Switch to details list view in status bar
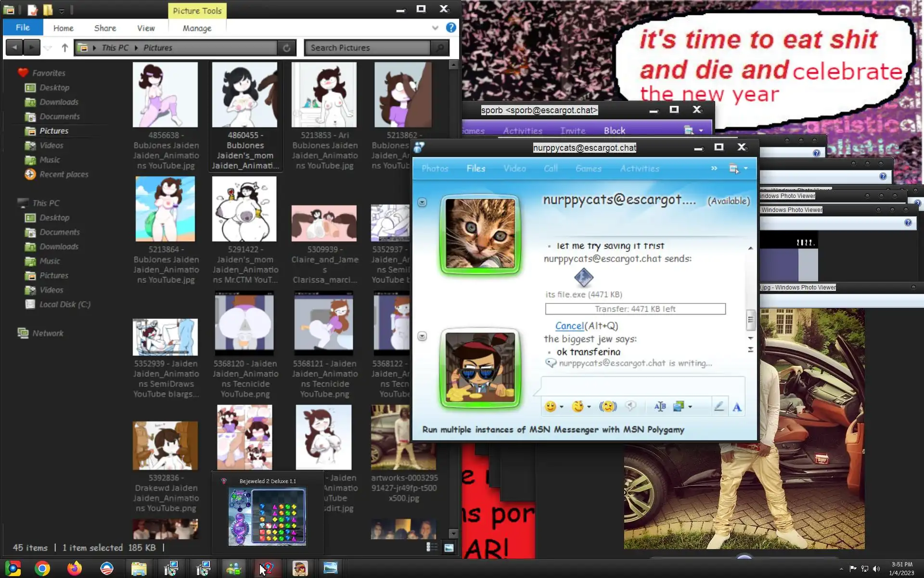This screenshot has width=924, height=578. 432,548
